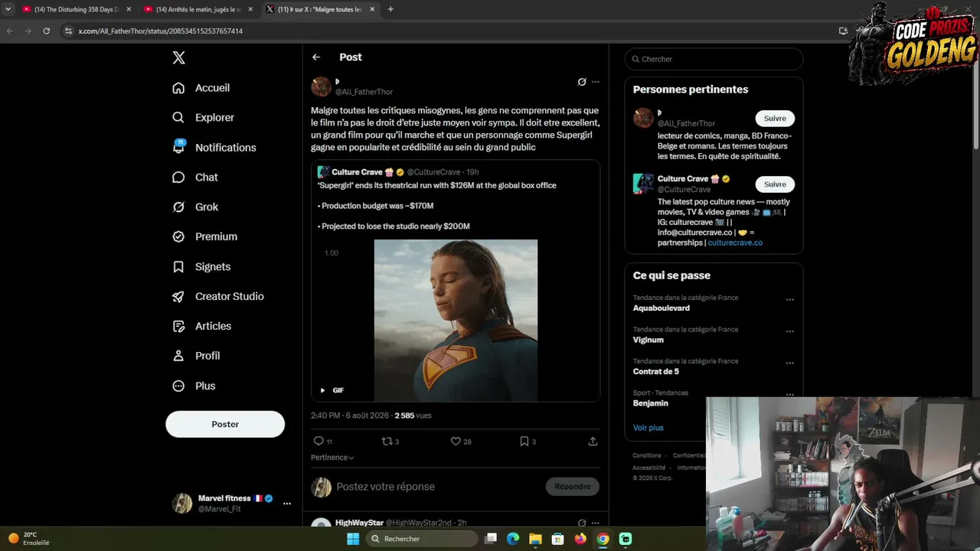Image resolution: width=980 pixels, height=551 pixels.
Task: Open Chat bubble icon in sidebar
Action: pos(178,178)
